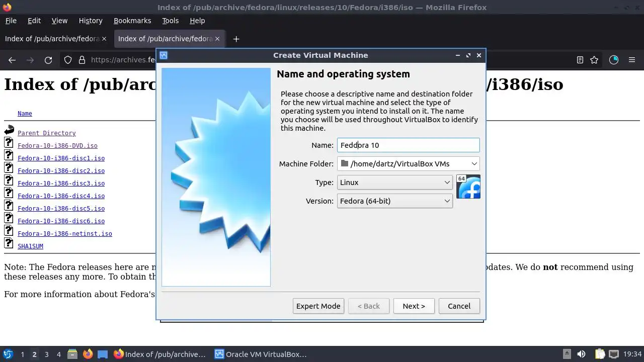Open the Edit menu
644x362 pixels.
pyautogui.click(x=34, y=21)
